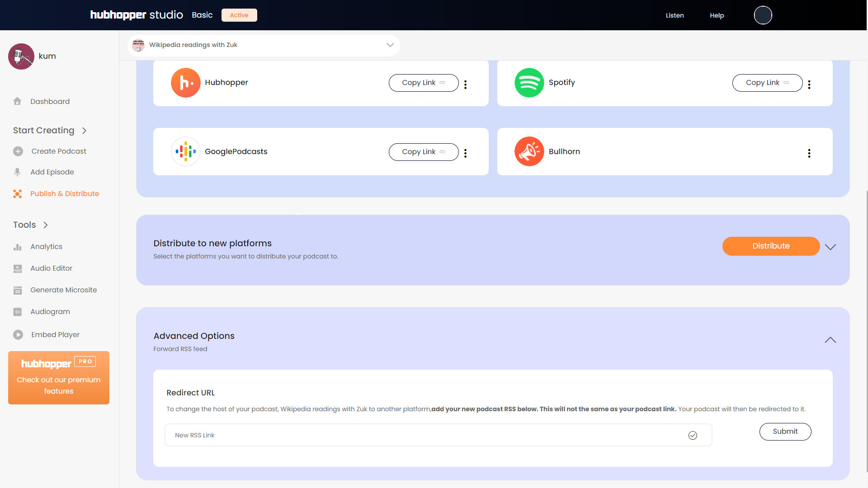Expand the podcast selector dropdown

[x=390, y=45]
